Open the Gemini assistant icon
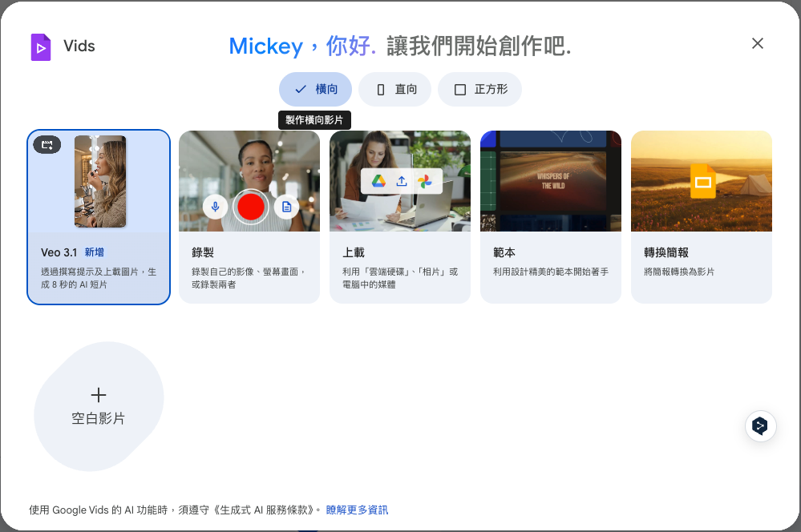The height and width of the screenshot is (532, 801). click(760, 425)
